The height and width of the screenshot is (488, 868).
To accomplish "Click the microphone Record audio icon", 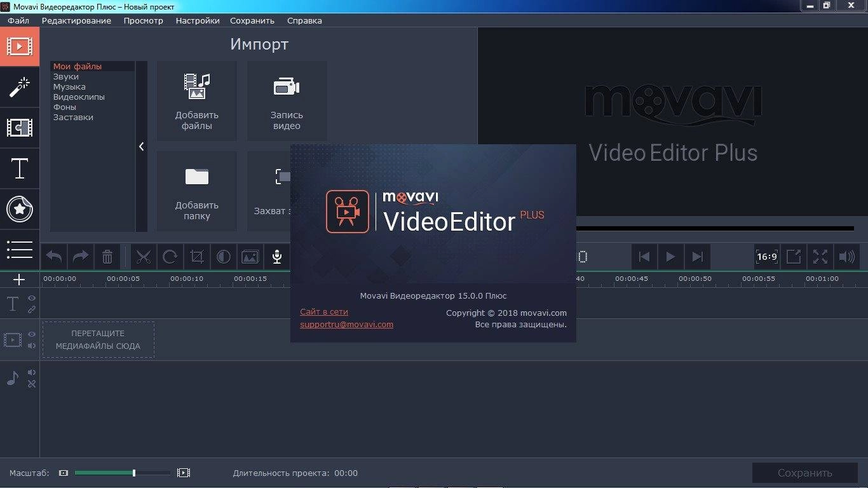I will (277, 257).
